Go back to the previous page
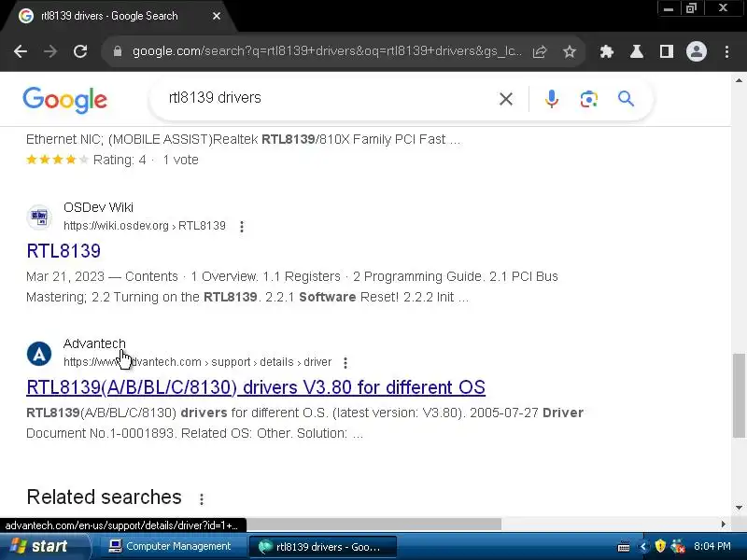The width and height of the screenshot is (747, 560). (21, 51)
